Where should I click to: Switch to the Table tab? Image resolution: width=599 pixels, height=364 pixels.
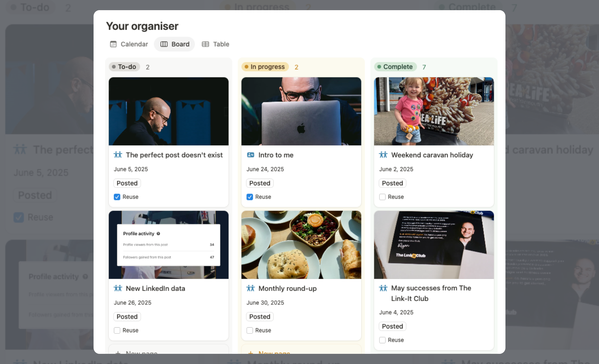[216, 44]
